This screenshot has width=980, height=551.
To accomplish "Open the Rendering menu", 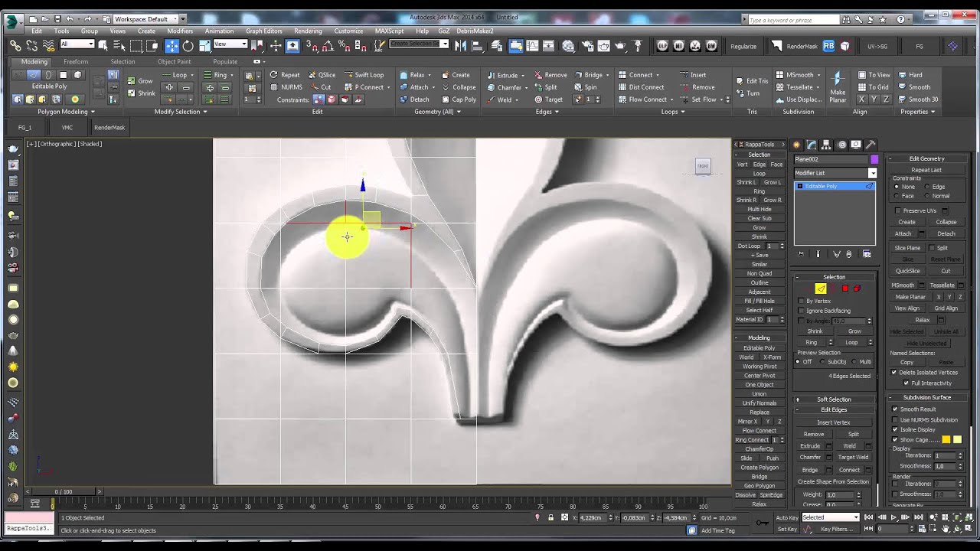I will point(308,31).
